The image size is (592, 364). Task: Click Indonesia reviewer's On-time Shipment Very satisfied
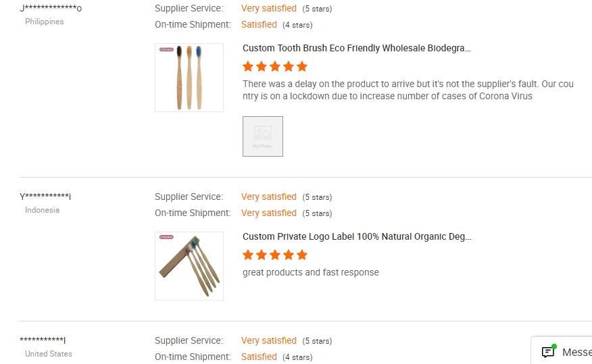point(269,213)
